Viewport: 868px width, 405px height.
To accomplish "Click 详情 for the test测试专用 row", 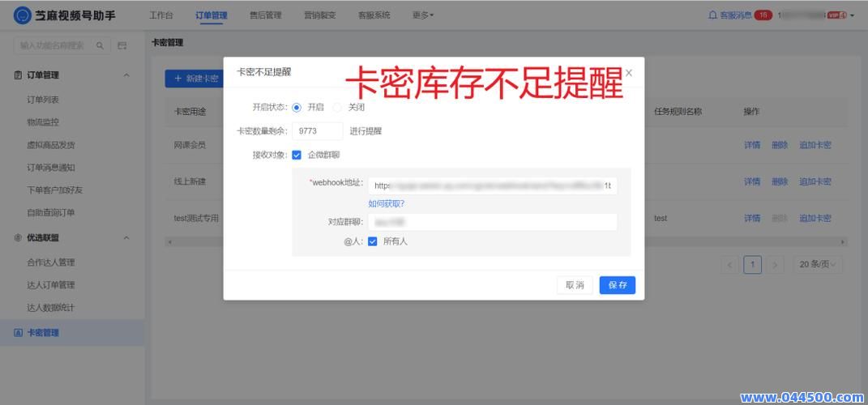I will coord(752,218).
